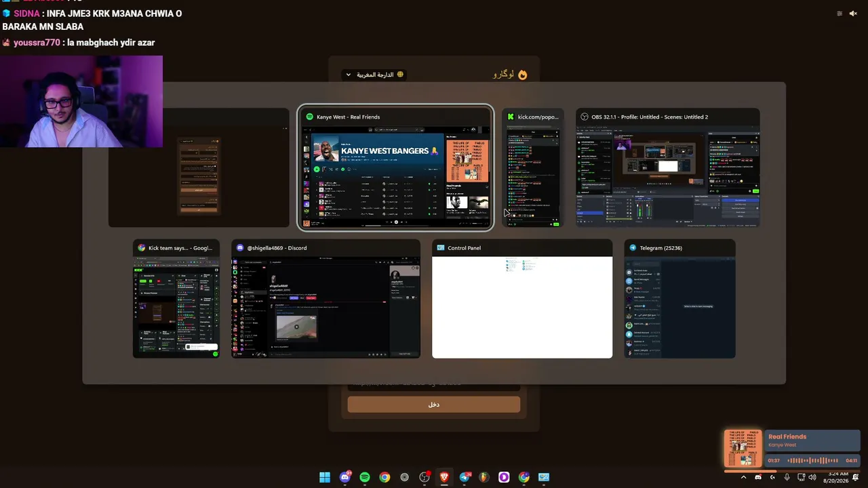Click the muted speaker icon at top right

pos(853,14)
